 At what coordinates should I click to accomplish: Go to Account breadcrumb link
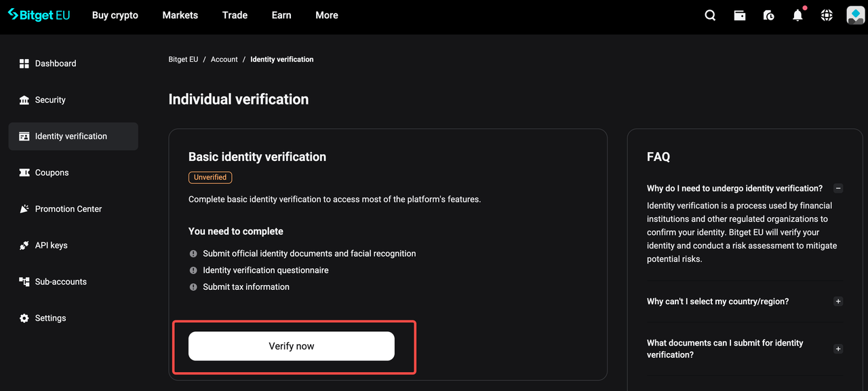[224, 60]
